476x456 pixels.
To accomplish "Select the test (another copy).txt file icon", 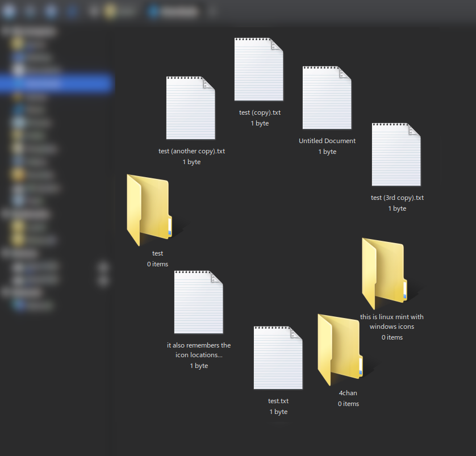I will pyautogui.click(x=191, y=108).
